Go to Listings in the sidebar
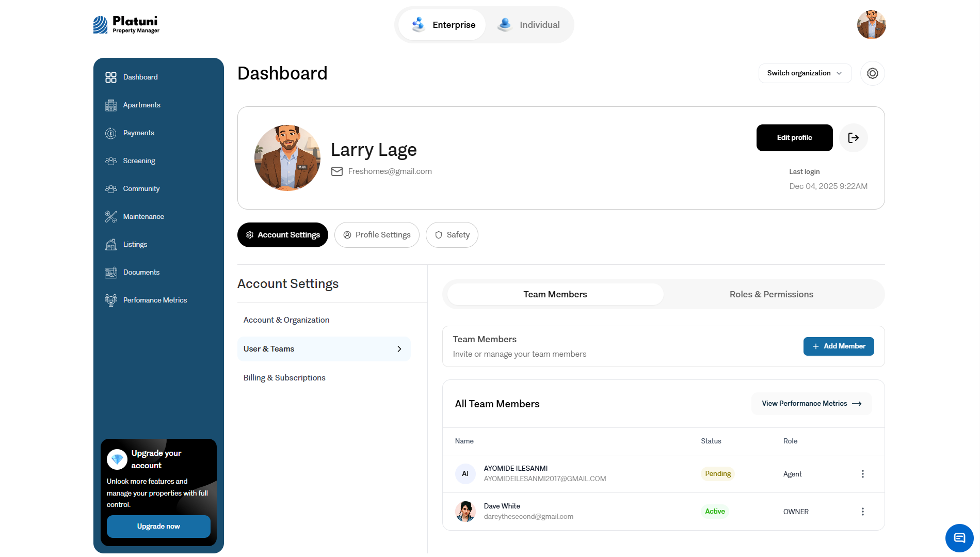This screenshot has width=980, height=557. (x=135, y=245)
